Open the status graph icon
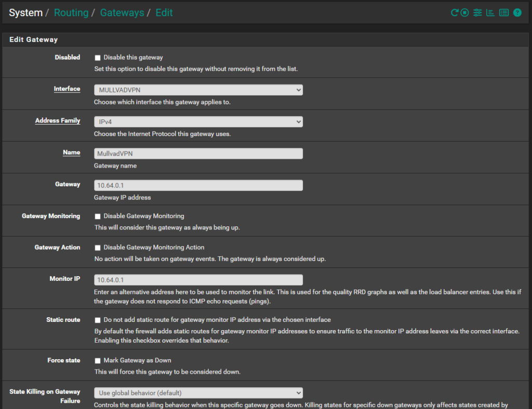Viewport: 532px width, 409px height. click(490, 12)
